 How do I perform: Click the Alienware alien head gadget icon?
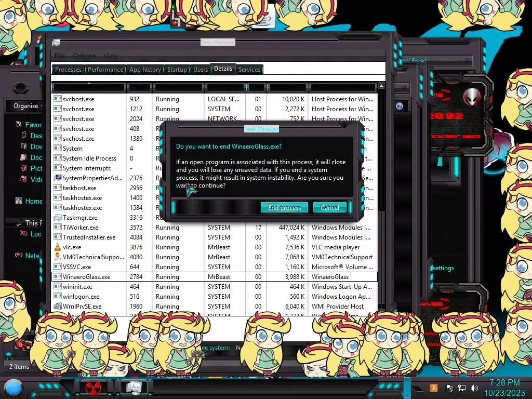tap(472, 97)
